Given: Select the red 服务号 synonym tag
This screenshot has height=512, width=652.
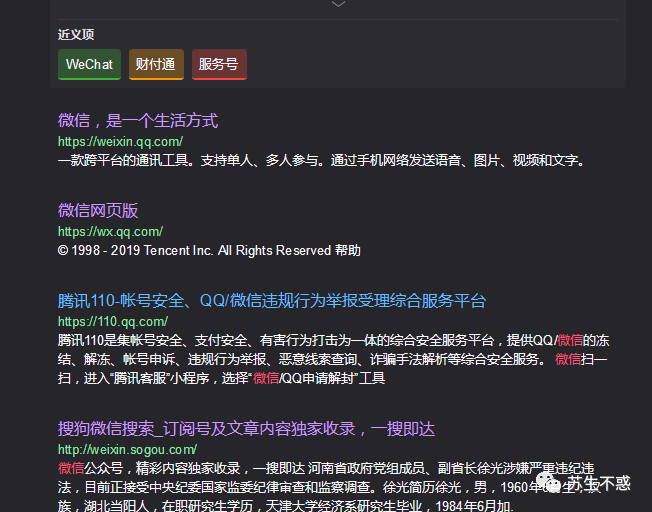Looking at the screenshot, I should (x=219, y=64).
